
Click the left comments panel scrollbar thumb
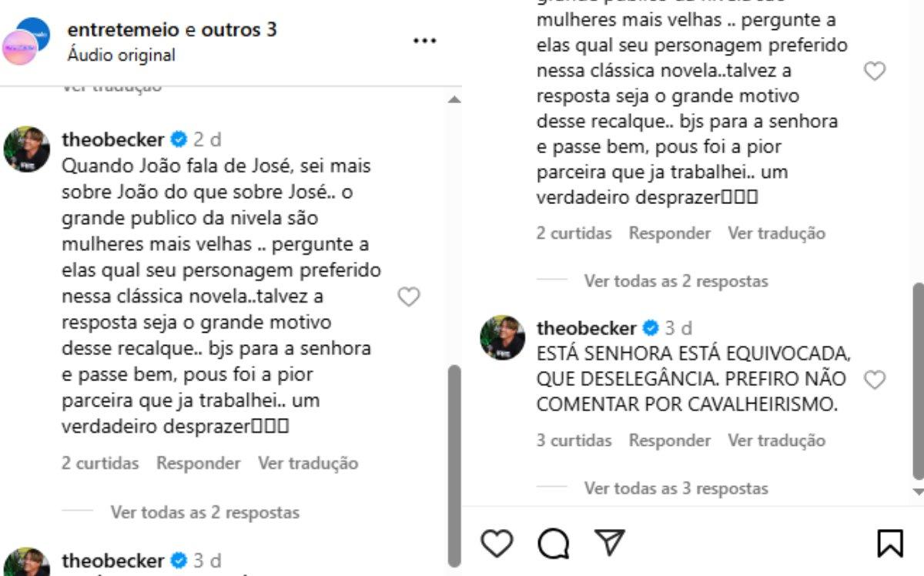[x=454, y=462]
